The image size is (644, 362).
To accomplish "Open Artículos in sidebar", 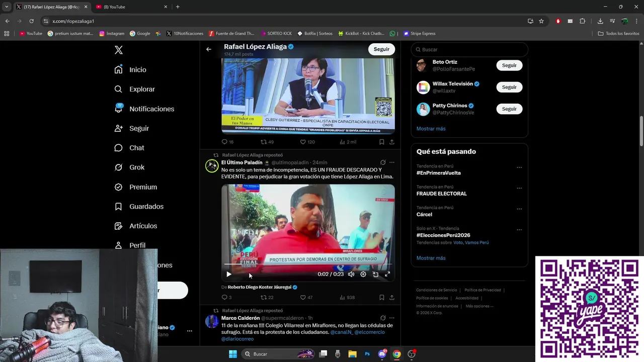I will click(136, 226).
